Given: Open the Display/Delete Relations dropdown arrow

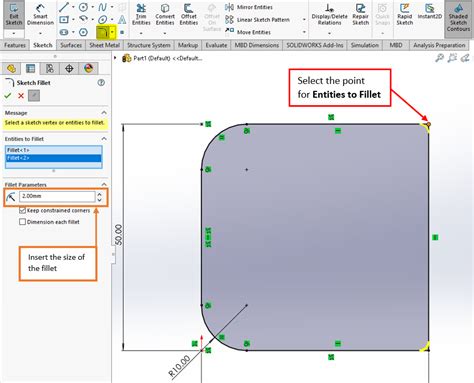Looking at the screenshot, I should tap(329, 33).
